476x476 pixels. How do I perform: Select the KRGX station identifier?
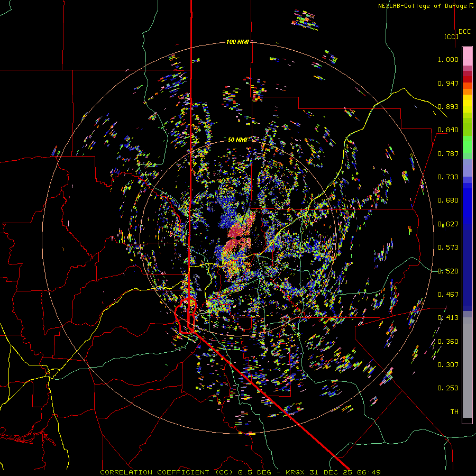(296, 472)
